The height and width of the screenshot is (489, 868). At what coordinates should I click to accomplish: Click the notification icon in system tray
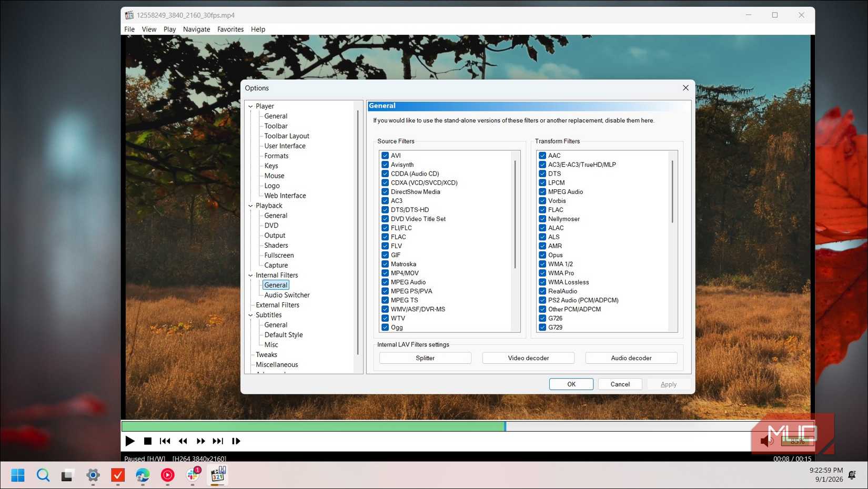852,475
